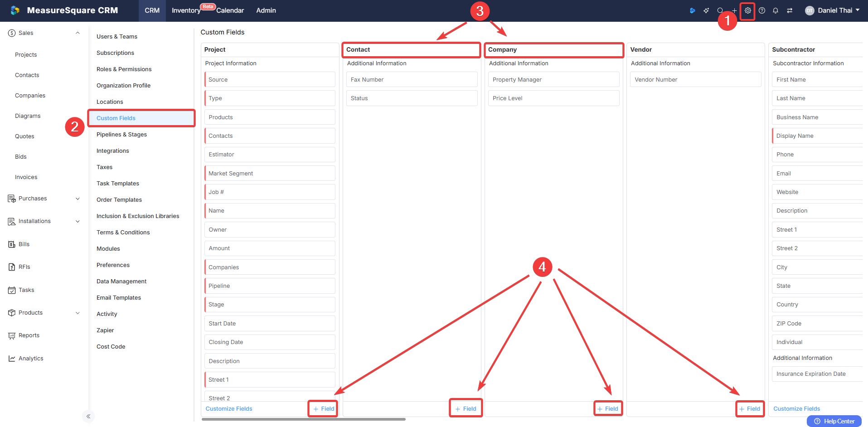The image size is (868, 427).
Task: Click the Bills icon in the sidebar
Action: [x=12, y=244]
